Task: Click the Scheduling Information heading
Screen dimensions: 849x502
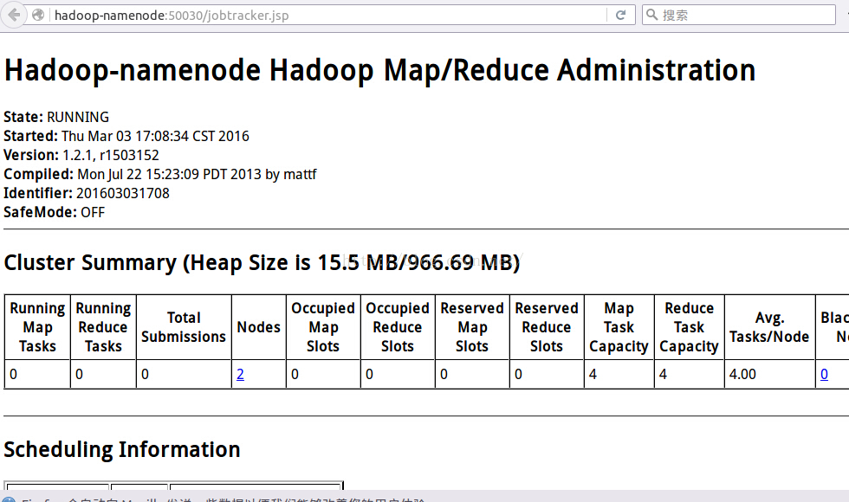Action: coord(122,449)
